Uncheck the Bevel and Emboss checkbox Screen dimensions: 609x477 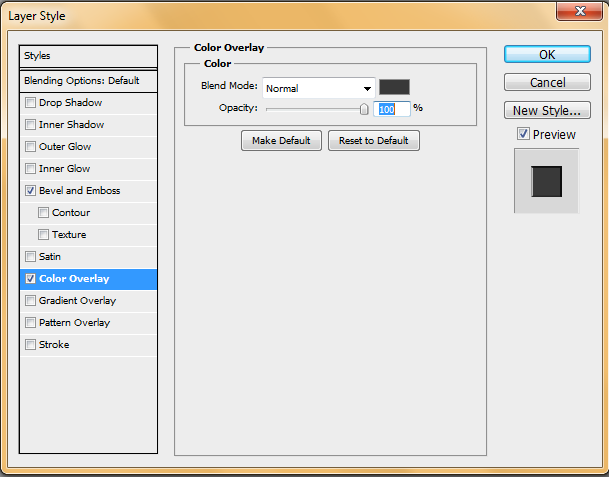click(30, 191)
